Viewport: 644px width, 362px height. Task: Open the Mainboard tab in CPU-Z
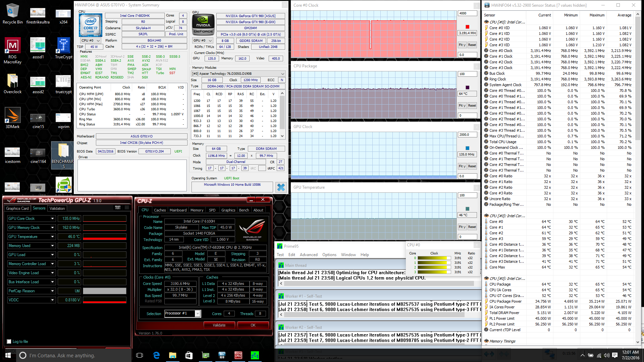(178, 210)
